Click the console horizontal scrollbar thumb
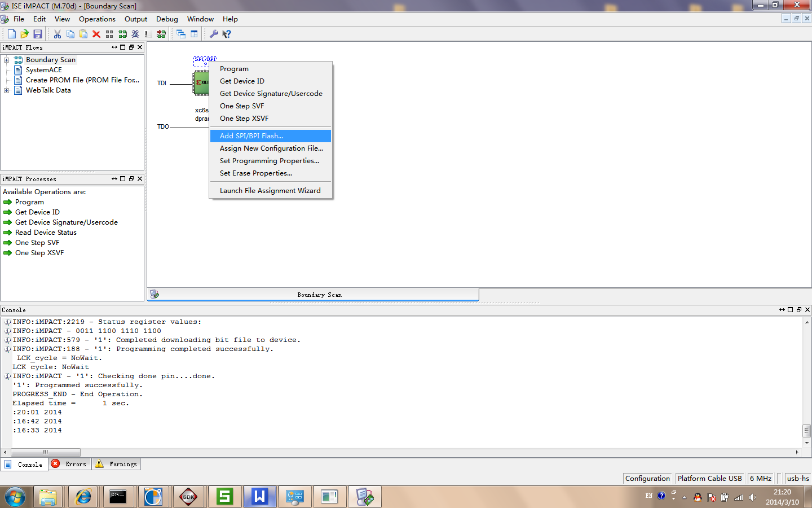The image size is (812, 508). [x=46, y=452]
